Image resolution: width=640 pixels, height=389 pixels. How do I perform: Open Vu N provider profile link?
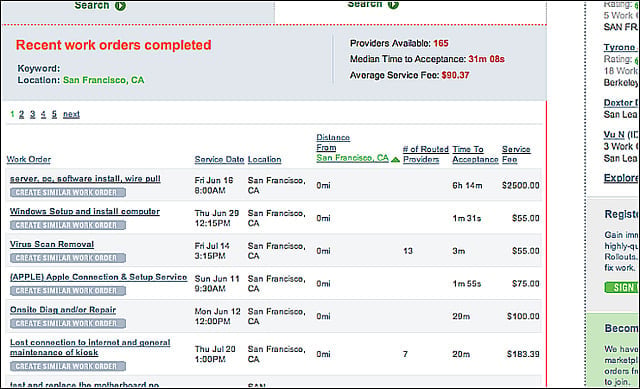(x=614, y=134)
